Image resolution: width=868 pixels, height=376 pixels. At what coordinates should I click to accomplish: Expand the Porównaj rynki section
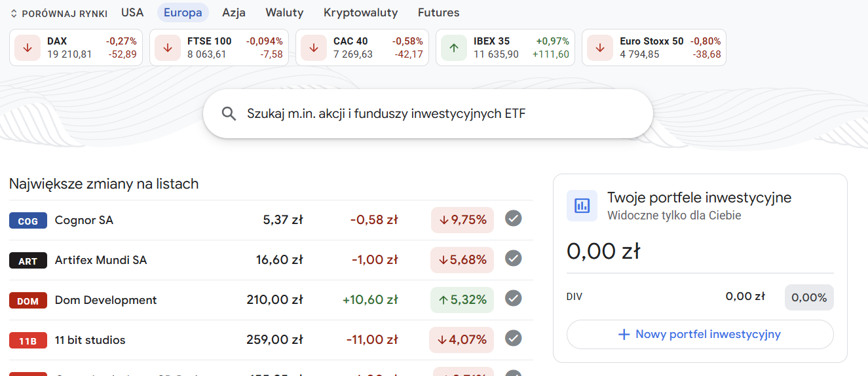point(59,13)
